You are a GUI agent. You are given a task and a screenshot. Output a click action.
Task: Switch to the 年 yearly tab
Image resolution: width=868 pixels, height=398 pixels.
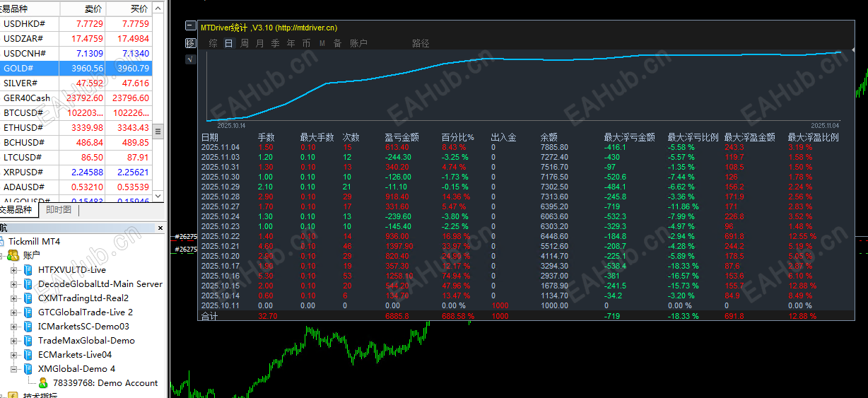(291, 43)
